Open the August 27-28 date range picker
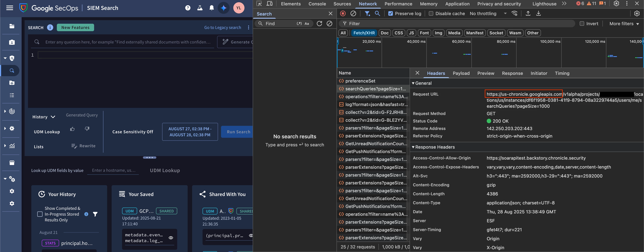Viewport: 644px width, 252px height. (190, 132)
